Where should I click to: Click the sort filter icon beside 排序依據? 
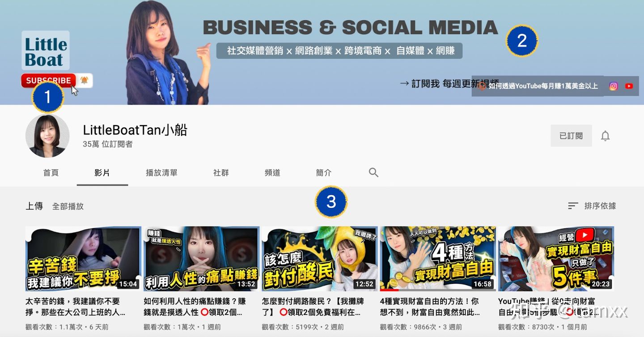click(573, 206)
